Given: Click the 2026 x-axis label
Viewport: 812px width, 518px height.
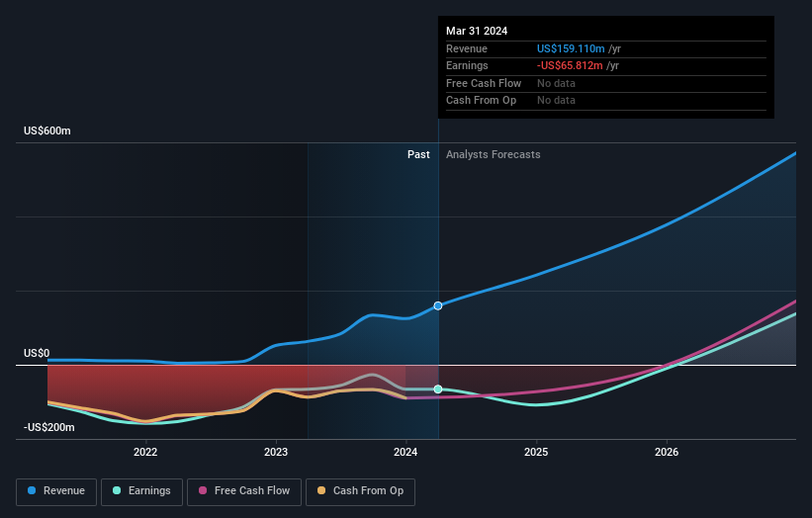Looking at the screenshot, I should click(667, 452).
